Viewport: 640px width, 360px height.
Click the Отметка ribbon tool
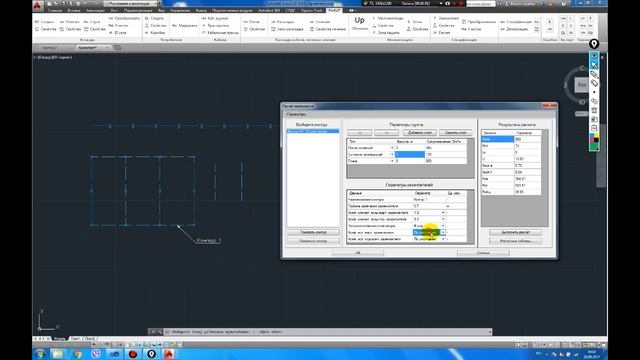69,22
